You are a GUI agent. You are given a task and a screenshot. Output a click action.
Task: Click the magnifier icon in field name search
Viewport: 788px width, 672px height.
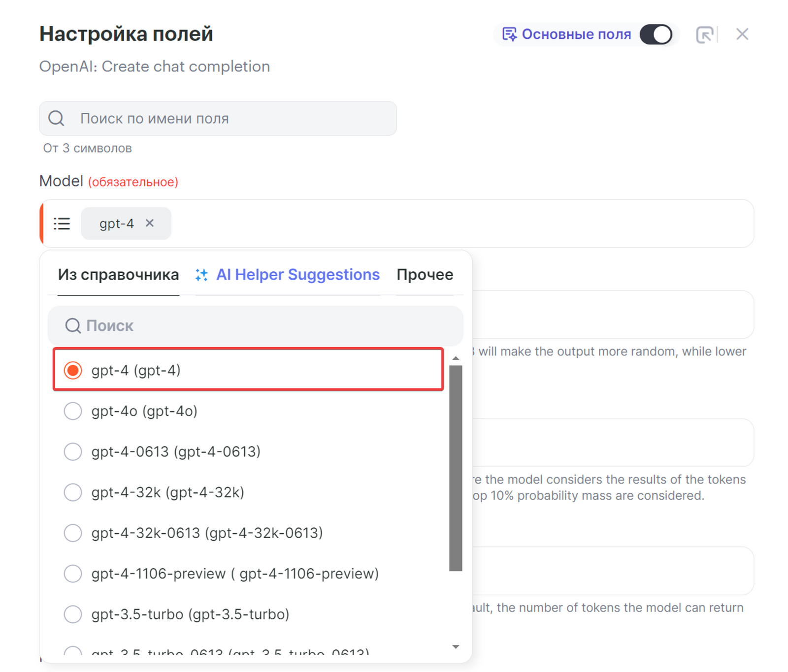click(56, 118)
